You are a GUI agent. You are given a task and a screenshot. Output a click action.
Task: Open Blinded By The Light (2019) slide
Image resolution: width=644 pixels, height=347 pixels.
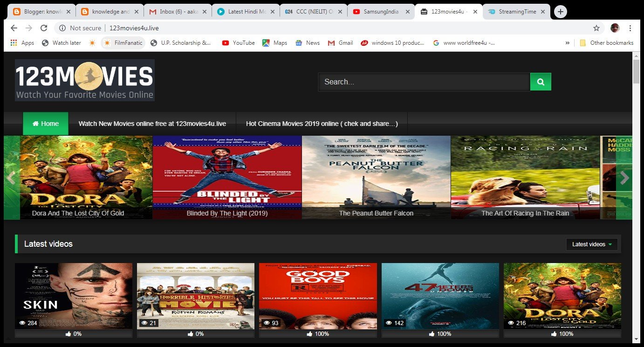point(227,178)
